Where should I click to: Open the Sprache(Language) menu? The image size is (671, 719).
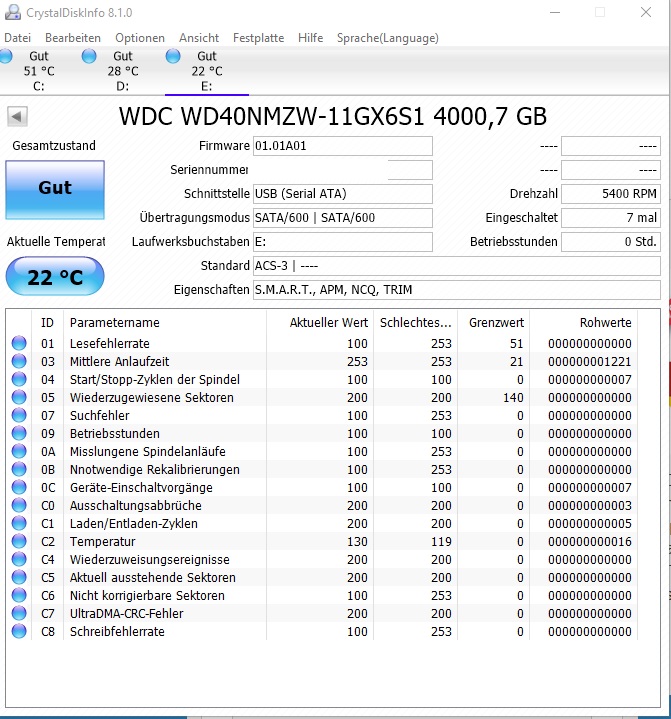click(388, 38)
